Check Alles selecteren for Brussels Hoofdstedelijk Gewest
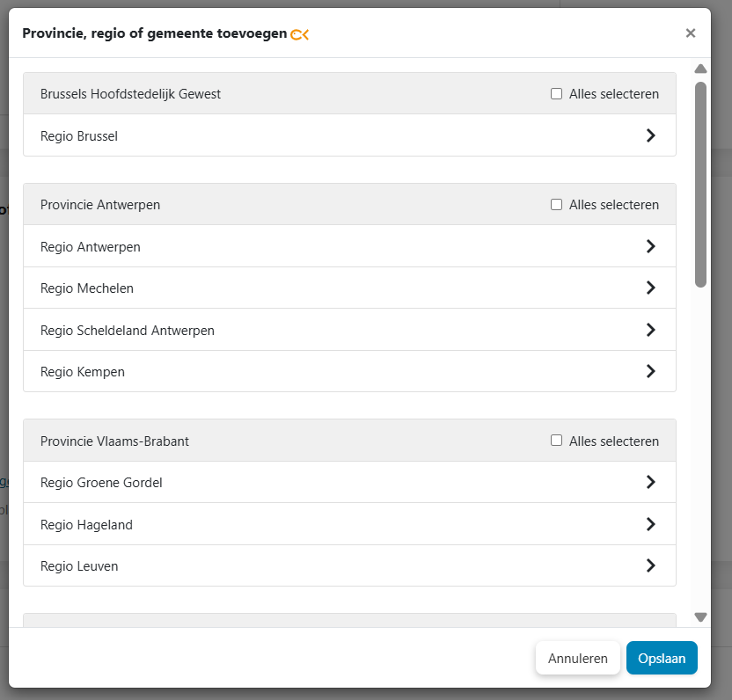The image size is (732, 700). coord(556,94)
